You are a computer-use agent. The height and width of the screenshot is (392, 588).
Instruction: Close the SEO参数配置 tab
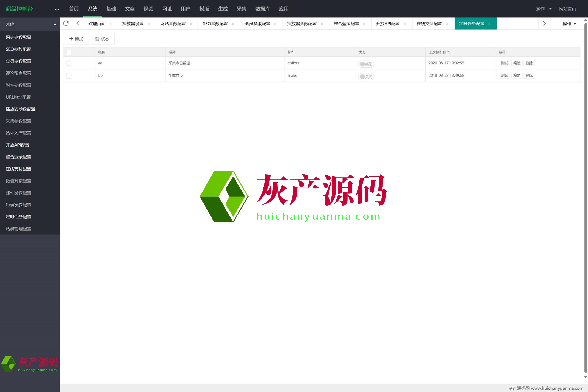point(233,24)
